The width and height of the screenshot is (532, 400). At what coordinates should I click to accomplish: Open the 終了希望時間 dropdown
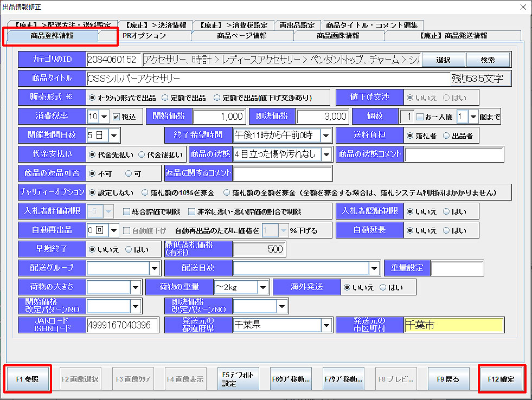point(326,136)
